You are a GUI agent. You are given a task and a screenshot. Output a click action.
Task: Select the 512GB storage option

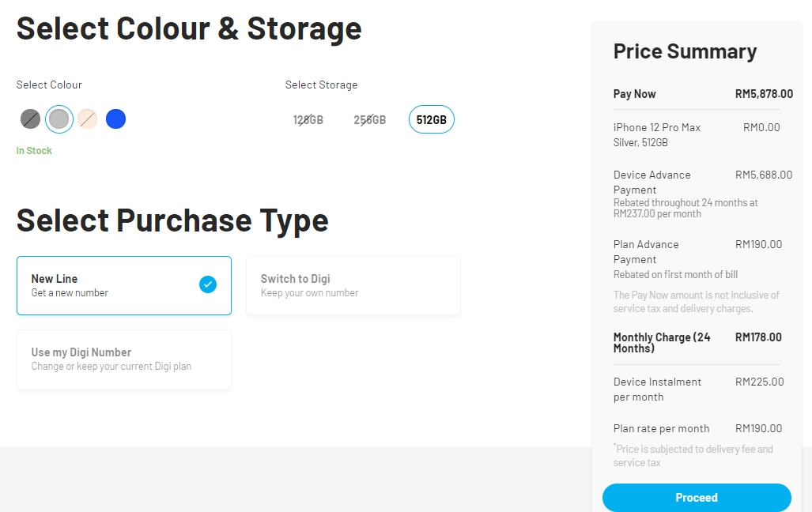click(x=431, y=120)
